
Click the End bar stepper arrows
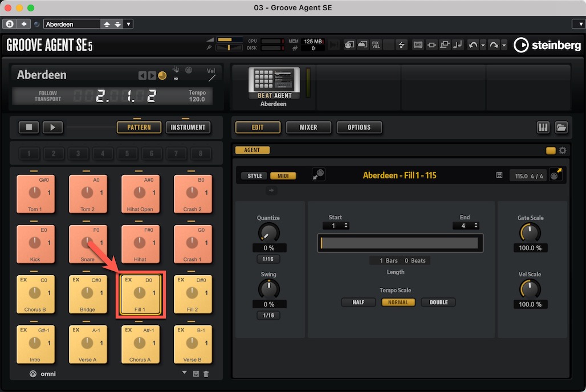476,226
